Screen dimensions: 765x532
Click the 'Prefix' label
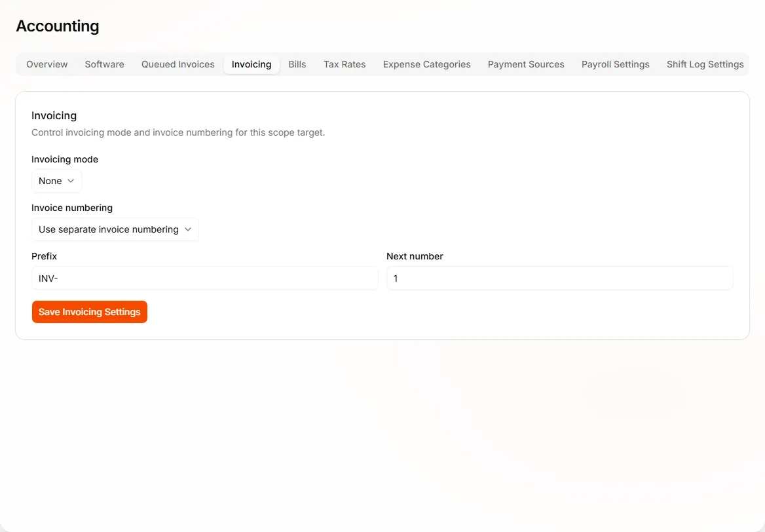(x=45, y=256)
